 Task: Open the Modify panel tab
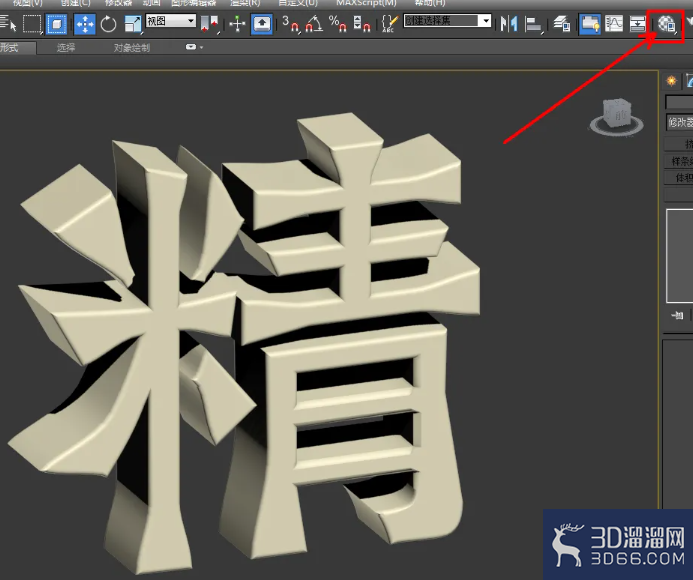(x=689, y=81)
